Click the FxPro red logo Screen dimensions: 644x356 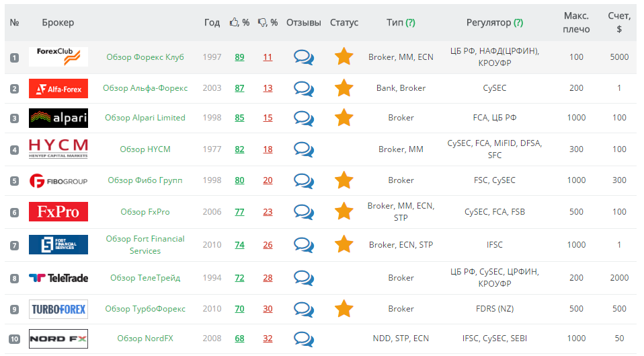58,212
